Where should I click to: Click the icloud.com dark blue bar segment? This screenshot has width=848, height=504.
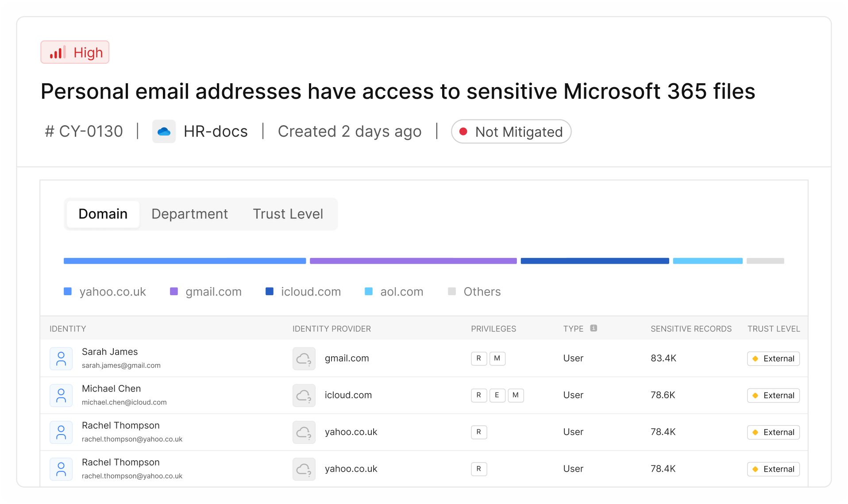pos(595,261)
